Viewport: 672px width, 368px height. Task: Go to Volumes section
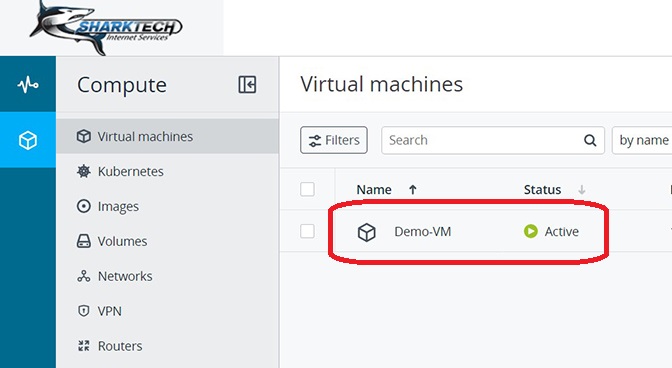click(168, 241)
